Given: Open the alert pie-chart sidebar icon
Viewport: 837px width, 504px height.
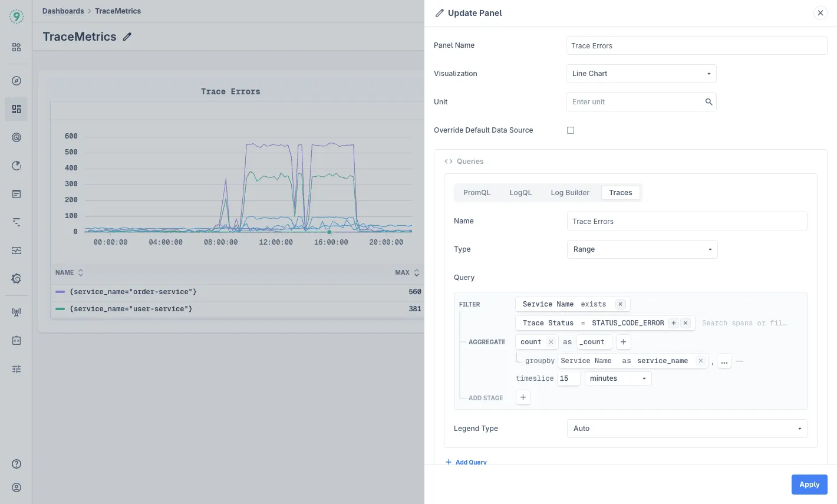Looking at the screenshot, I should click(17, 166).
